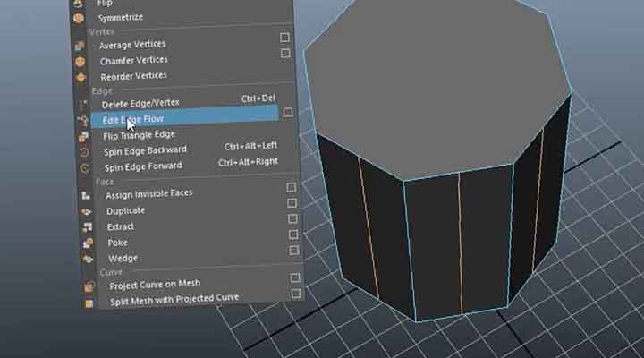
Task: Open the Extract option box
Action: click(x=292, y=218)
